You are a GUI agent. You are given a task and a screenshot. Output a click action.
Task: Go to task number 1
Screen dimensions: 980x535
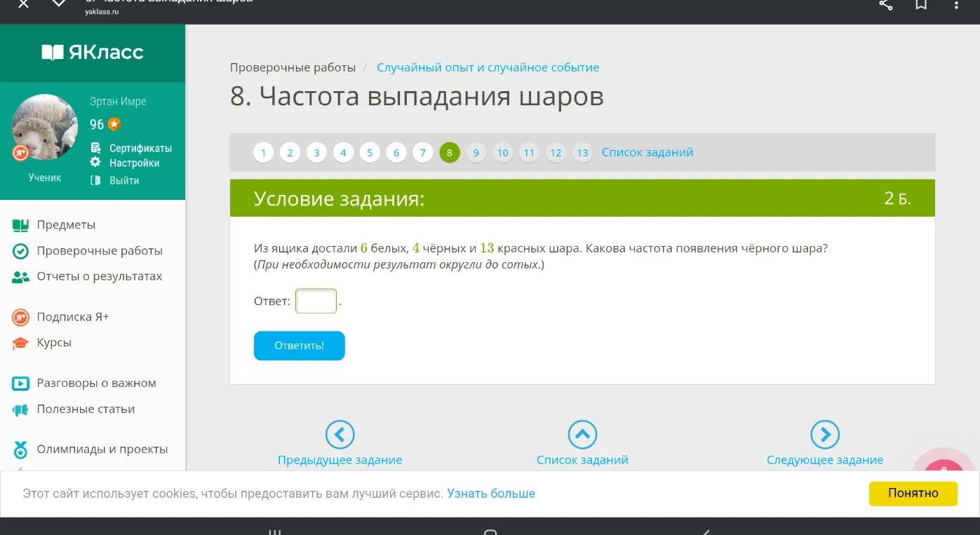(263, 152)
